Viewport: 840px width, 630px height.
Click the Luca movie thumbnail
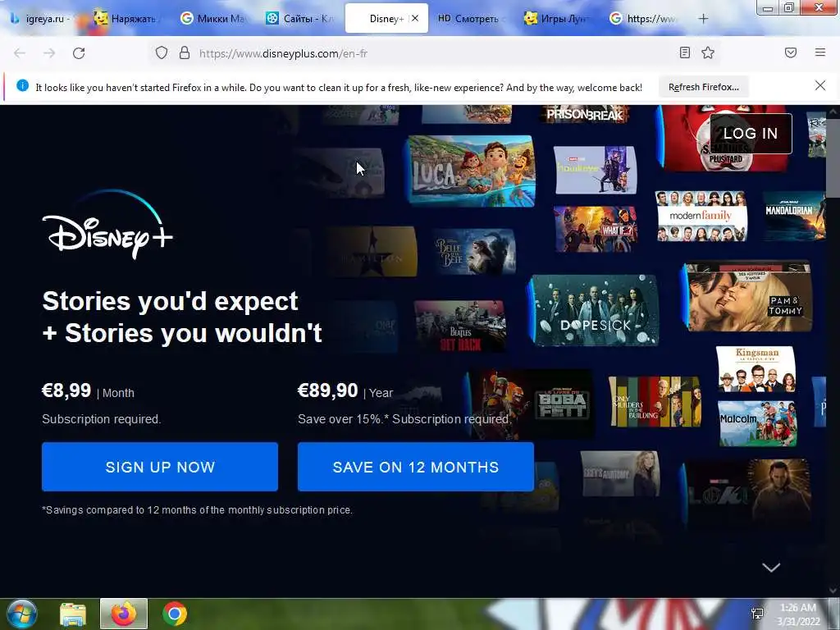point(472,171)
